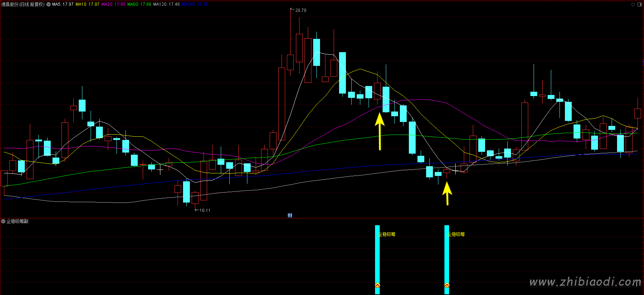
Task: Expand the 企稳吸筹副 indicator dropdown arrow
Action: 3,221
